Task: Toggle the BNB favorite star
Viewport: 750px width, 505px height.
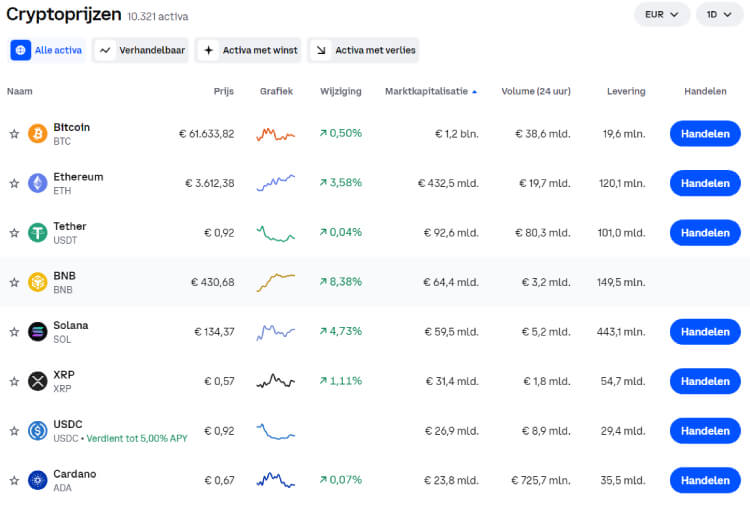Action: 14,283
